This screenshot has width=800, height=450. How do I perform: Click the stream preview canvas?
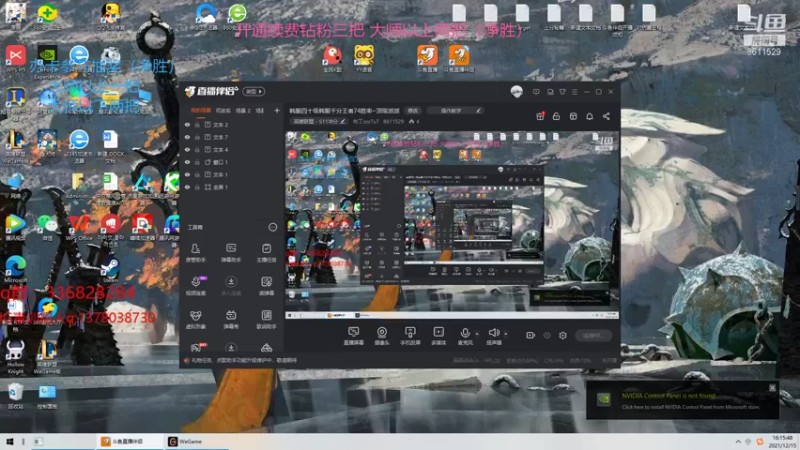pos(452,225)
